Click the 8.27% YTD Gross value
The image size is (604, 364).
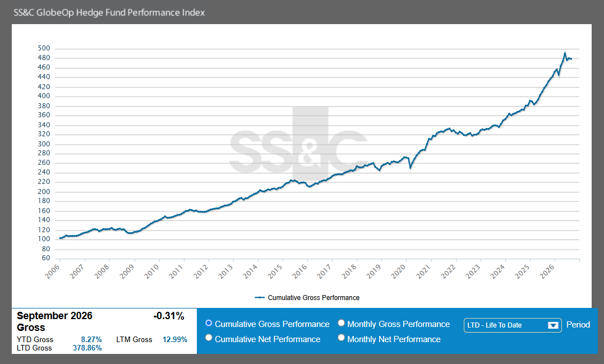coord(91,339)
